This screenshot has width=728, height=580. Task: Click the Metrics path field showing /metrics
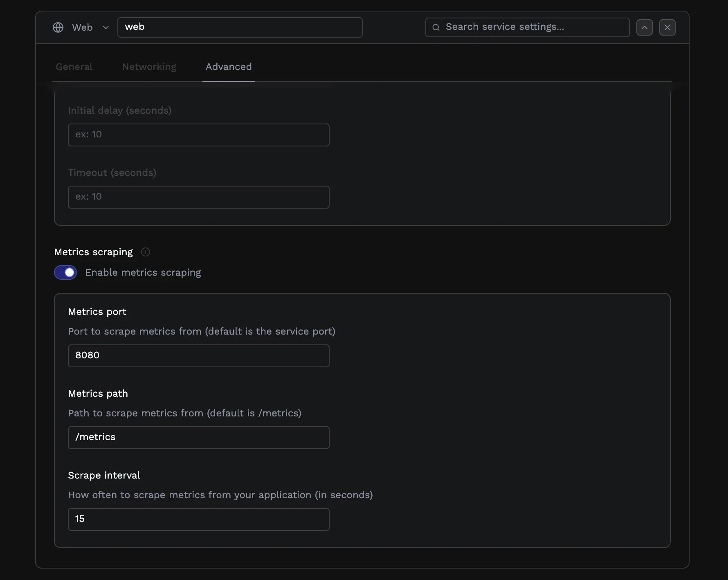pos(198,437)
